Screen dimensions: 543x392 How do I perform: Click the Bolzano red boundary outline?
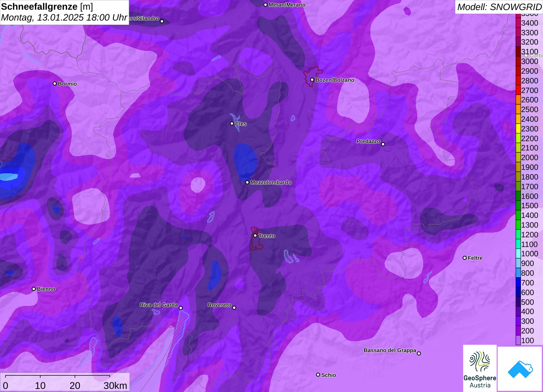pyautogui.click(x=313, y=76)
